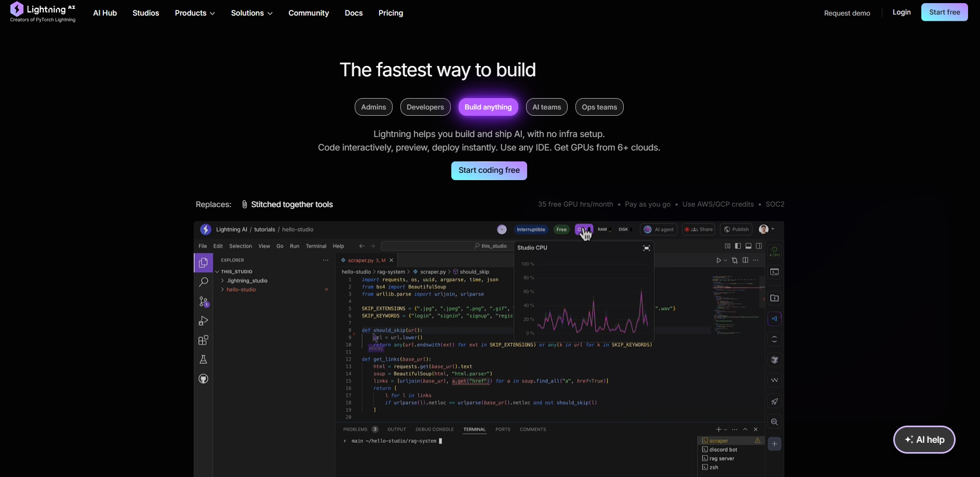The height and width of the screenshot is (477, 980).
Task: Maximize the Studio CPU chart popup
Action: click(x=647, y=248)
